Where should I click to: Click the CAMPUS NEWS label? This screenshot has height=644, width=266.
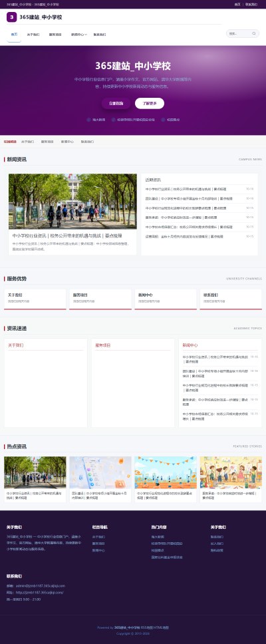point(251,160)
